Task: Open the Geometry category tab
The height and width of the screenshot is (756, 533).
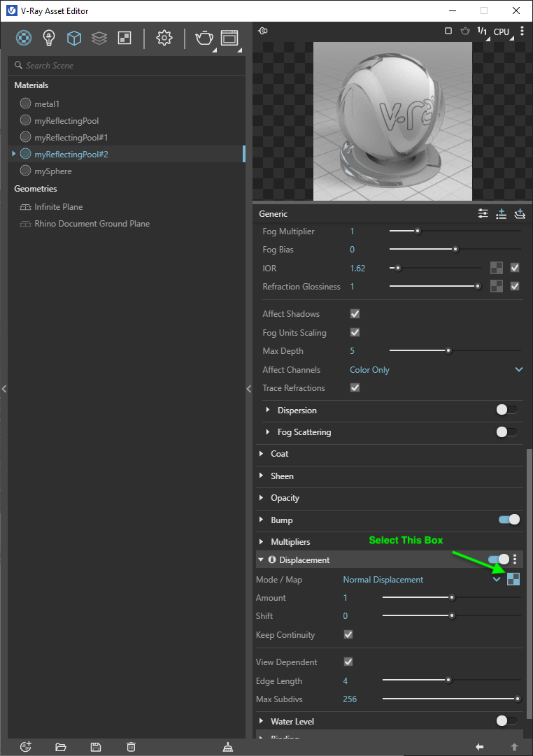Action: click(x=74, y=38)
